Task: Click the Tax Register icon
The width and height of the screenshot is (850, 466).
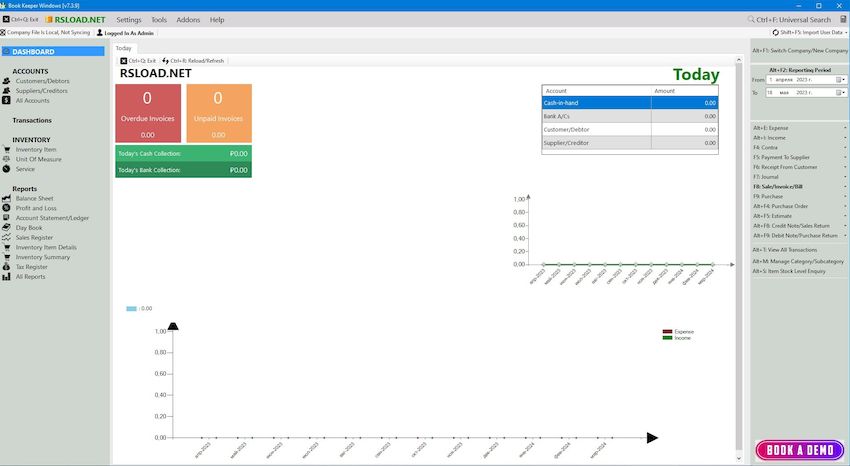Action: coord(7,267)
